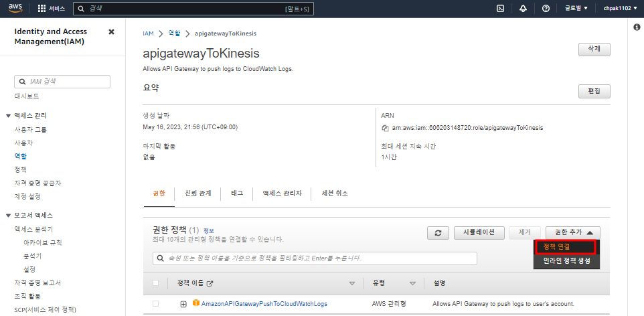Open the 글로벌 region dropdown
Screen dimensions: 644x316
click(x=576, y=8)
